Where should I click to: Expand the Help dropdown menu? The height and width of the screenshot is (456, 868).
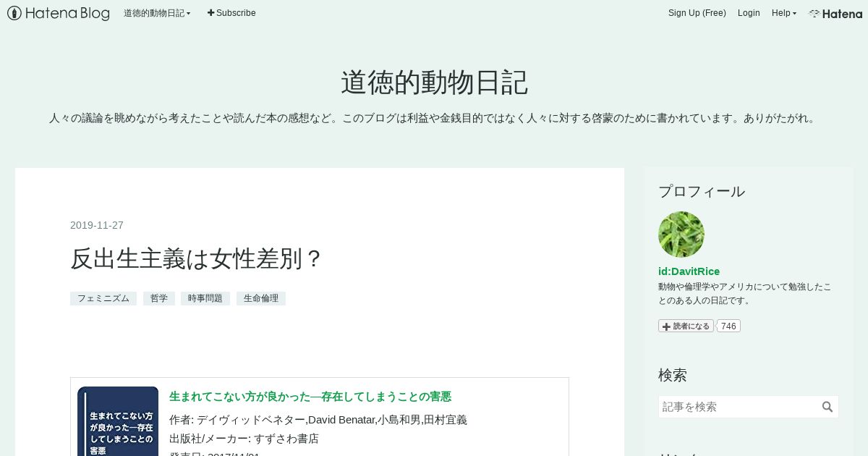(784, 13)
